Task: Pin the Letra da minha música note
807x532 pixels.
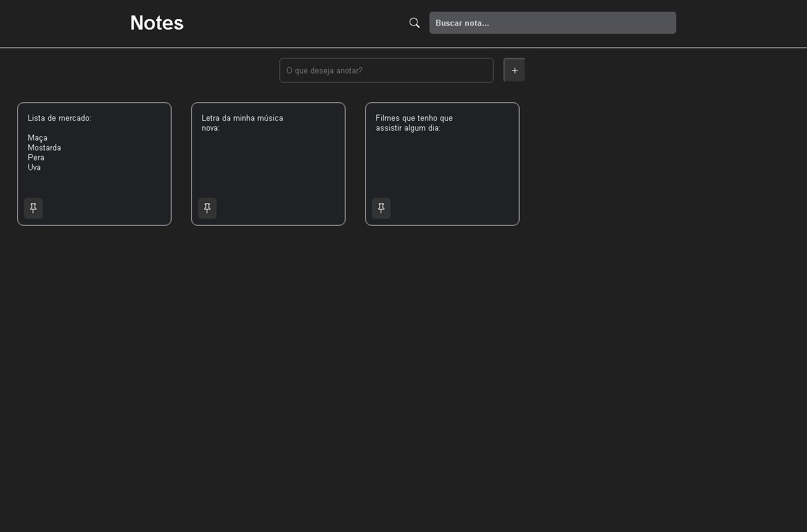Action: pyautogui.click(x=207, y=208)
